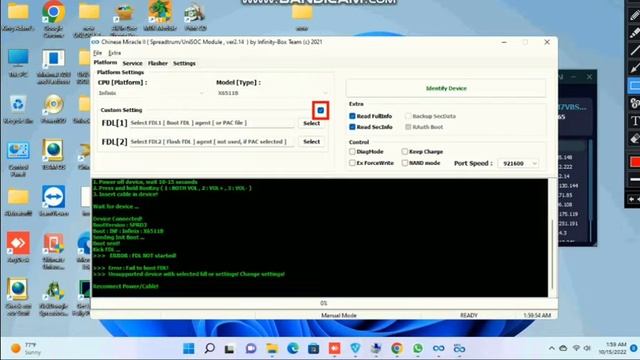Select the Text tool in drawing toolbar
Screen dimensions: 640x360
point(634,121)
